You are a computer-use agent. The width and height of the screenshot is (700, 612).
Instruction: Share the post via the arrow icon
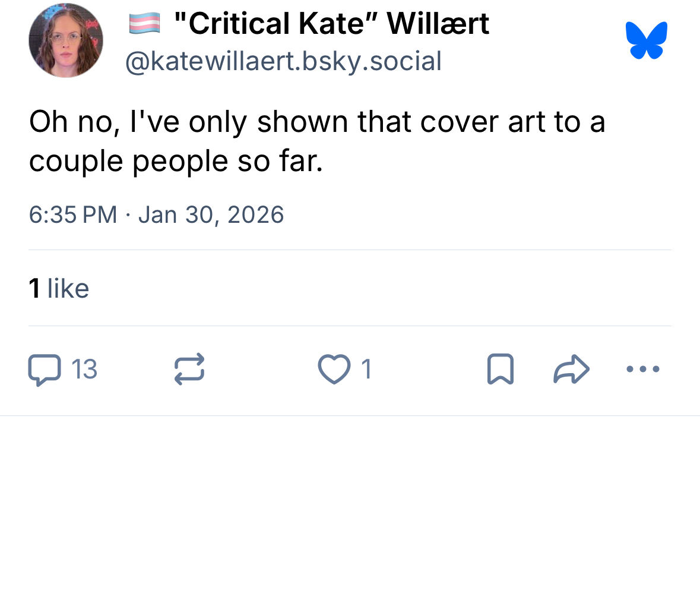coord(571,369)
